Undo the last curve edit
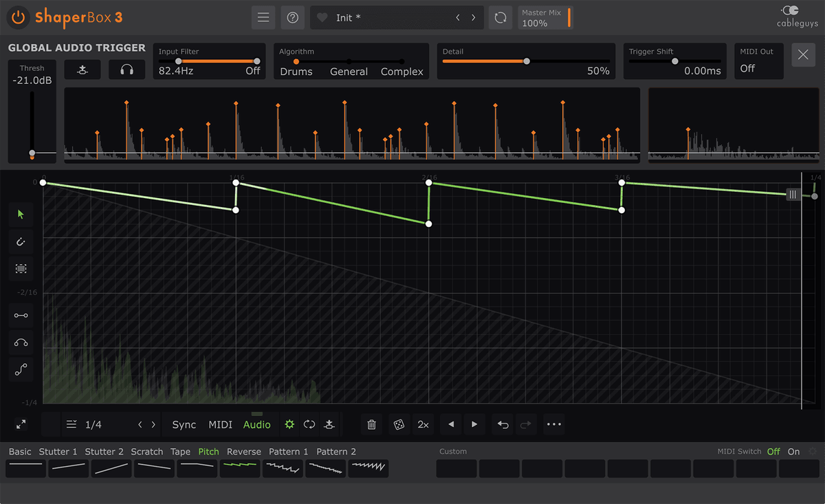Image resolution: width=825 pixels, height=504 pixels. (x=502, y=424)
